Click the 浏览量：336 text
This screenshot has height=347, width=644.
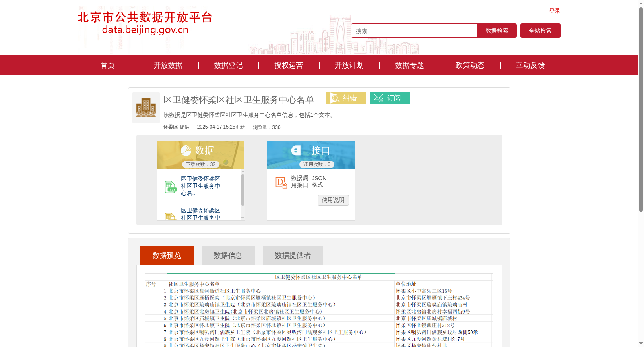(266, 127)
